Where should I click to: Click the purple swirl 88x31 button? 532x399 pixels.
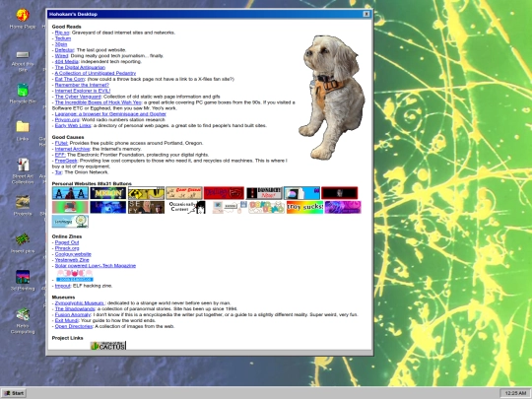pyautogui.click(x=343, y=207)
